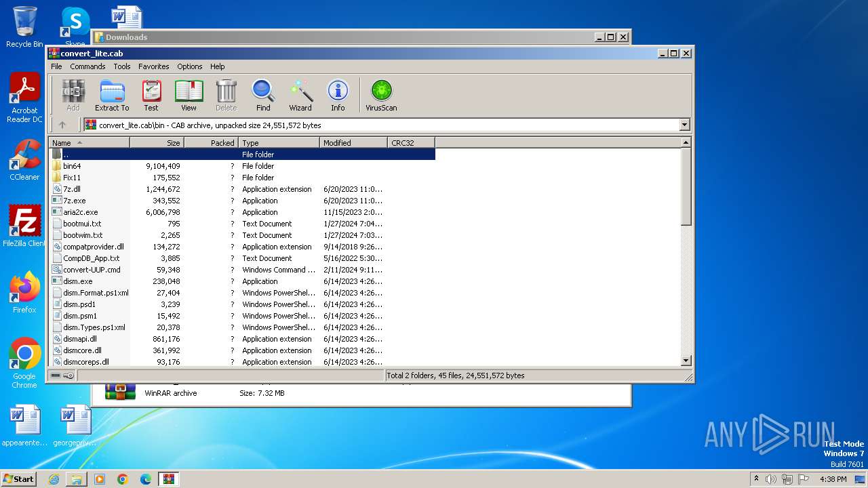Click the volume icon in system tray

click(771, 479)
